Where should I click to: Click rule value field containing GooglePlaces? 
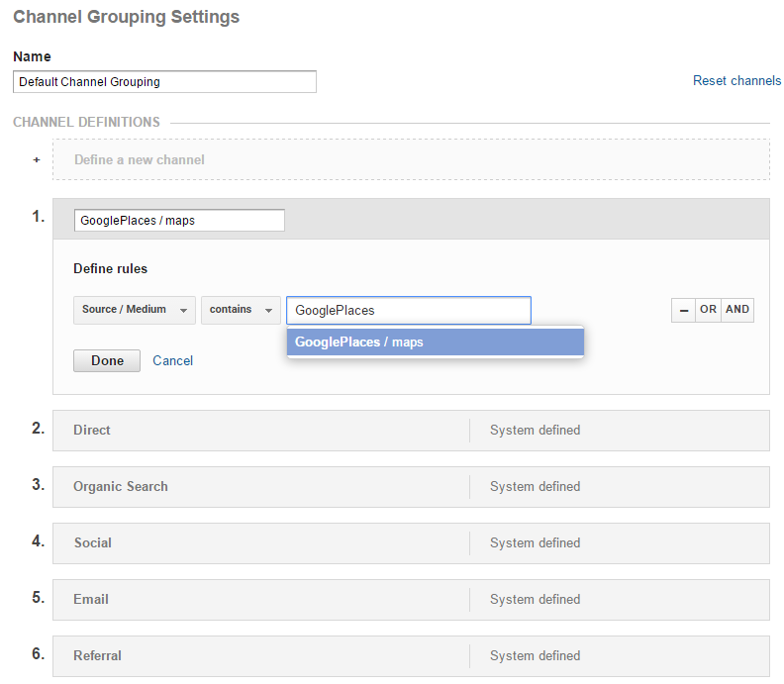pyautogui.click(x=409, y=310)
